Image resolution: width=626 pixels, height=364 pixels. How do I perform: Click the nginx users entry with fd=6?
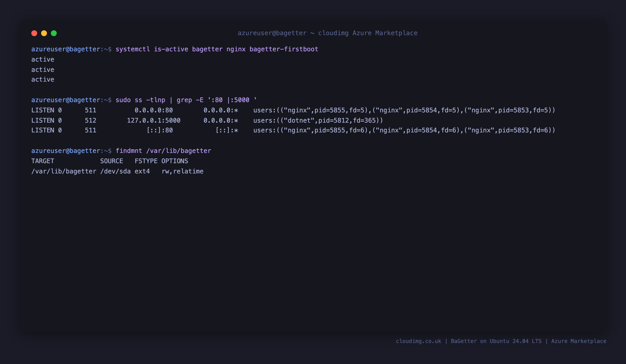[404, 130]
